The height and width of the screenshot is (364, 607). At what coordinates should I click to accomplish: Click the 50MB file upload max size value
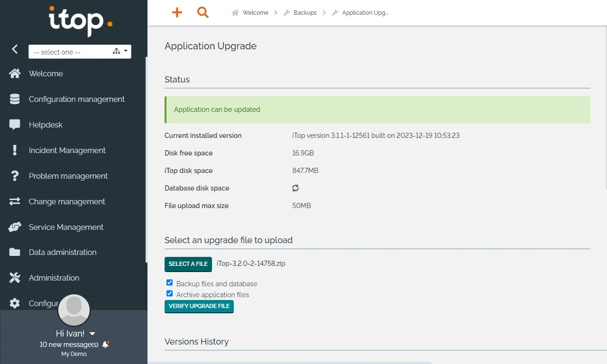coord(302,206)
